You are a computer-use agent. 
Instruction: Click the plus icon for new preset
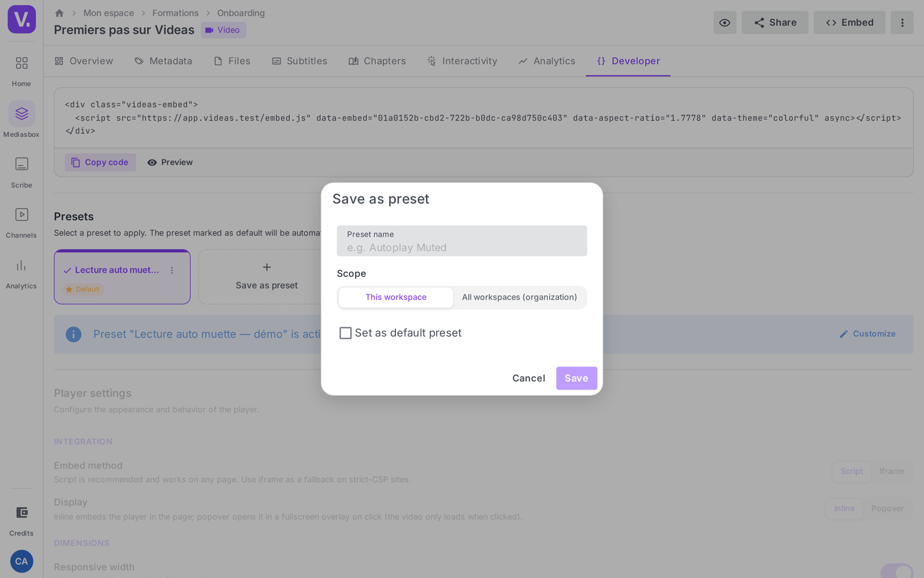(267, 267)
